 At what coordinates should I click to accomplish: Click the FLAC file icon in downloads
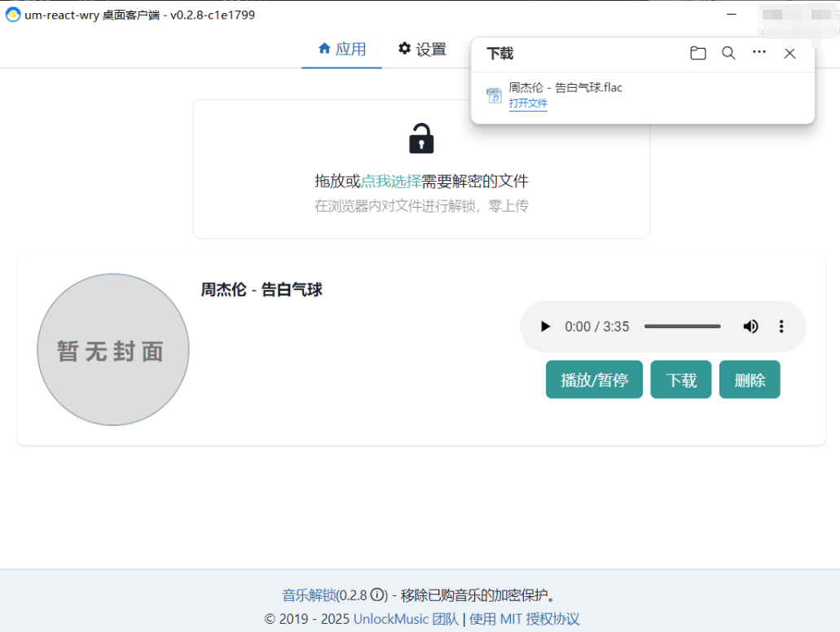coord(494,95)
